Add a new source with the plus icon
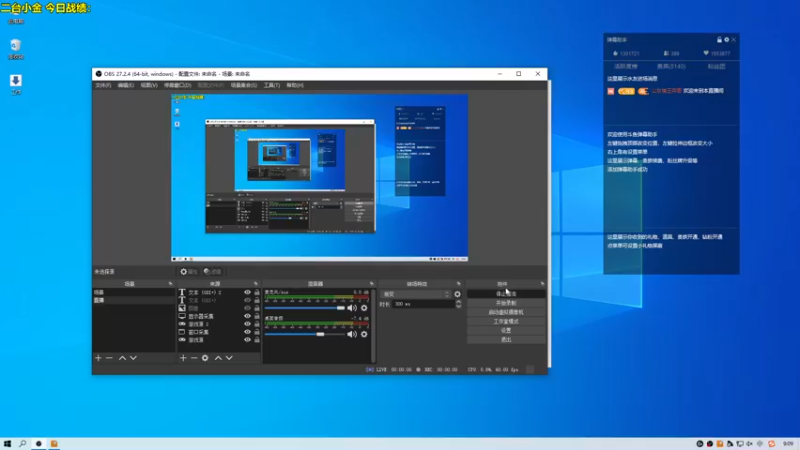This screenshot has width=800, height=450. (183, 358)
